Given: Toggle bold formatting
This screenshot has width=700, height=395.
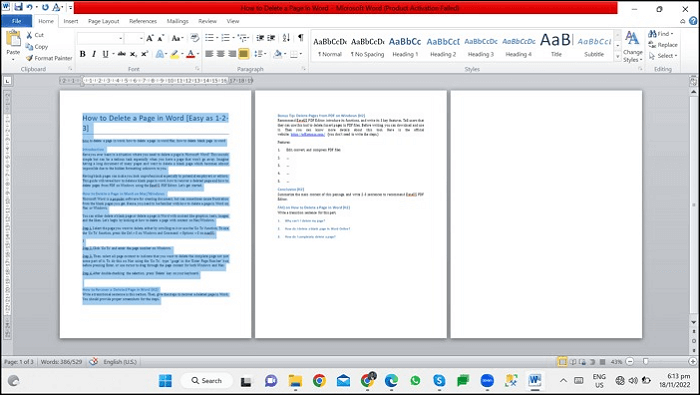Looking at the screenshot, I should [83, 54].
